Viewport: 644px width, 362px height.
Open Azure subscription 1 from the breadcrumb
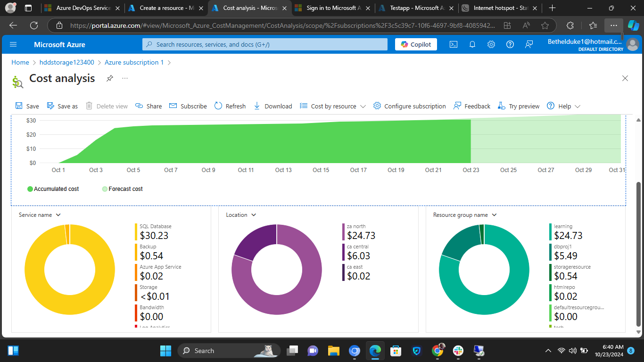(133, 62)
